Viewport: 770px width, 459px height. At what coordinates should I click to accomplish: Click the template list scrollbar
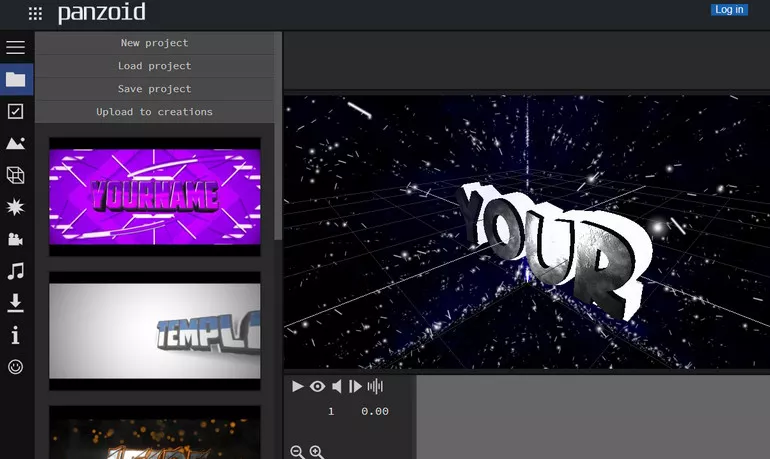278,137
